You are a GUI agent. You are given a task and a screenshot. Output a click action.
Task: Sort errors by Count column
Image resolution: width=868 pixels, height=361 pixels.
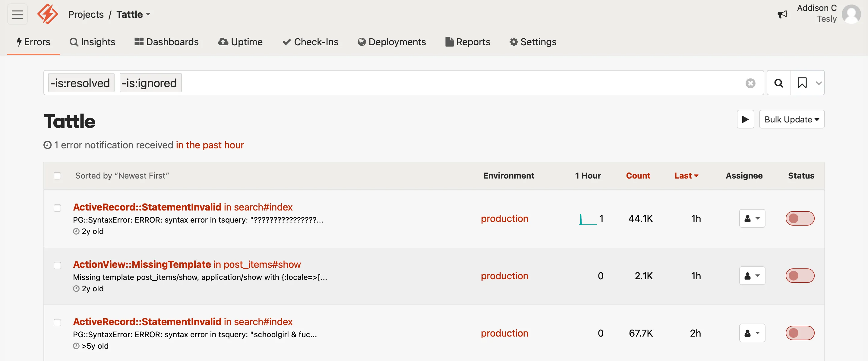(638, 176)
